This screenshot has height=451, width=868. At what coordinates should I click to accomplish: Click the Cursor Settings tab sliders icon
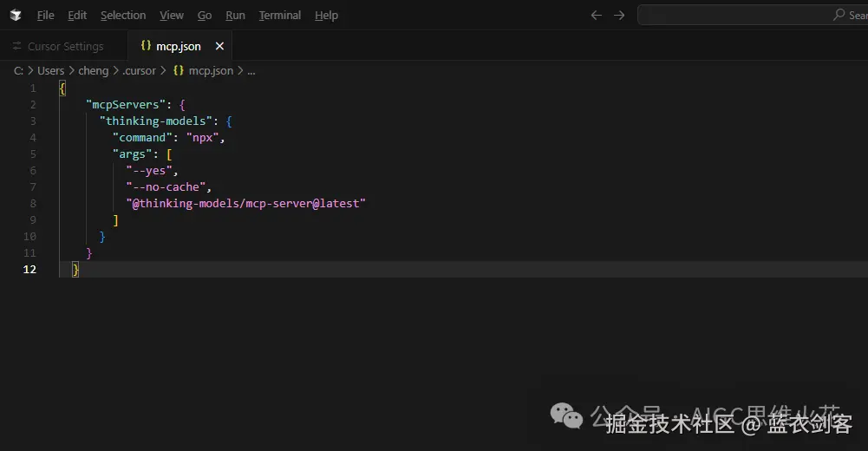17,46
